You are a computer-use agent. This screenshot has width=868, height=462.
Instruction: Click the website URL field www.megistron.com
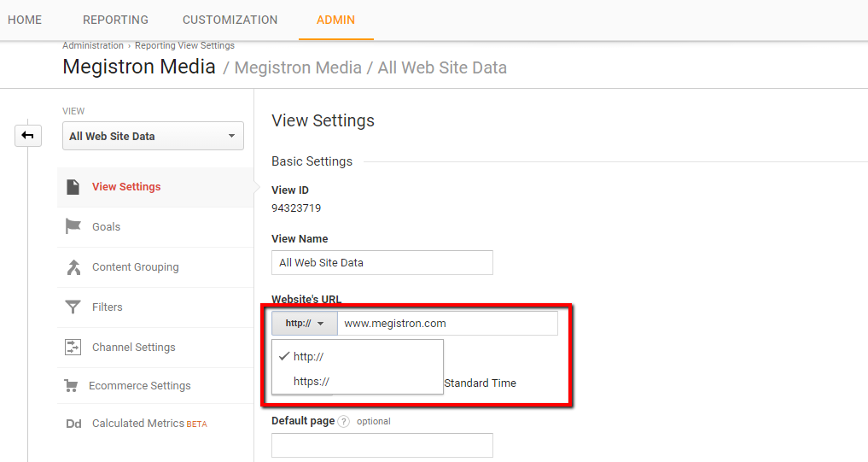click(x=447, y=323)
